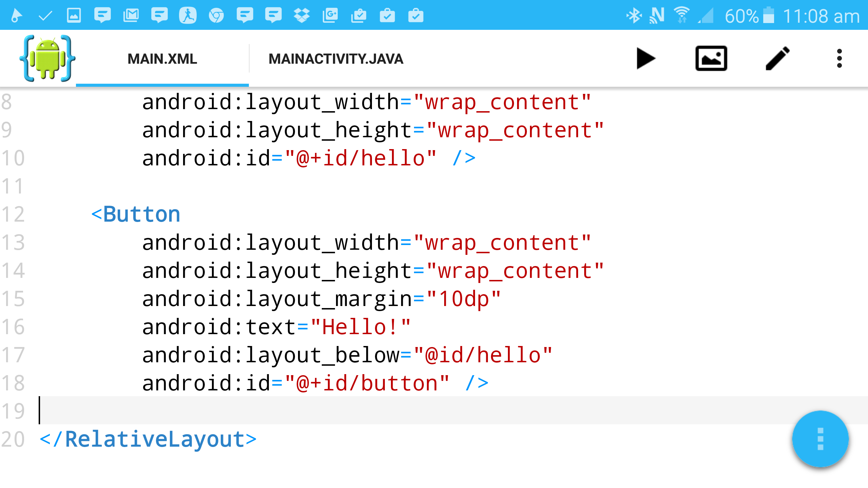Image resolution: width=868 pixels, height=488 pixels.
Task: Tap the blue floating action button
Action: [820, 439]
